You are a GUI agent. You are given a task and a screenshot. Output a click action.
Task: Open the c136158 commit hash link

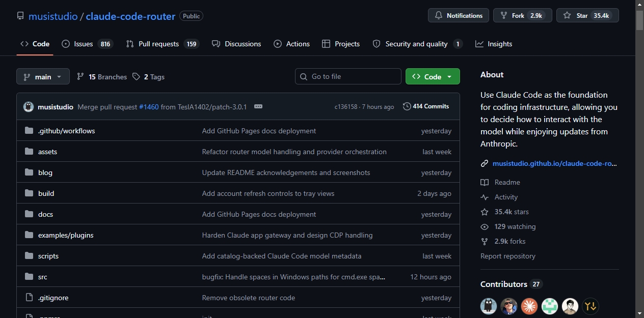(x=346, y=107)
